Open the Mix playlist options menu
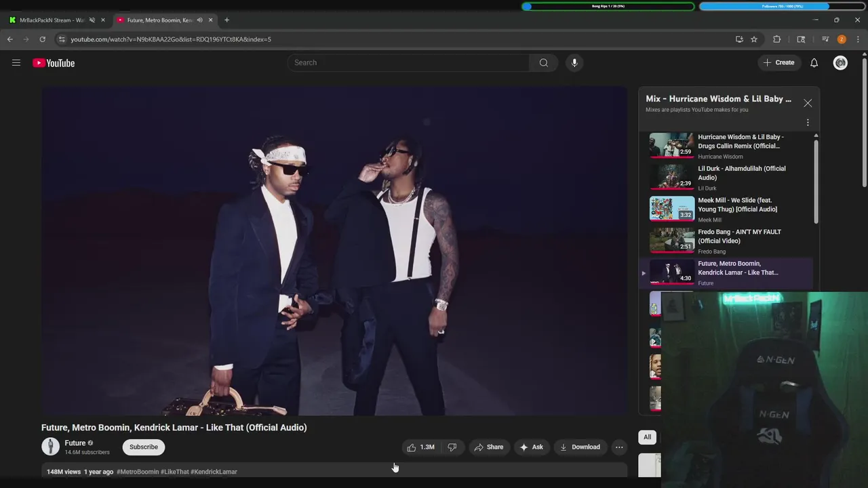This screenshot has height=488, width=868. [808, 123]
